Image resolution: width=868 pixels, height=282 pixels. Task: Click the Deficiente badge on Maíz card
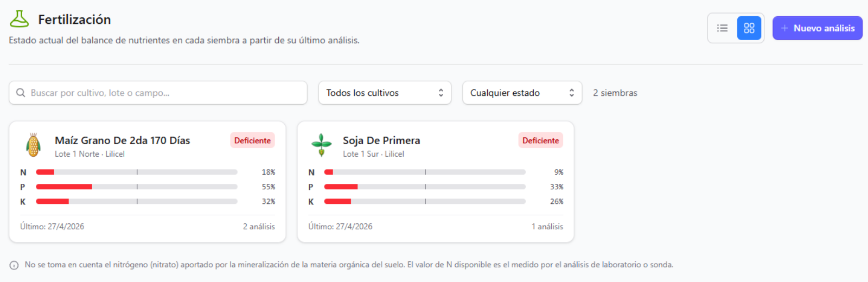(x=252, y=140)
